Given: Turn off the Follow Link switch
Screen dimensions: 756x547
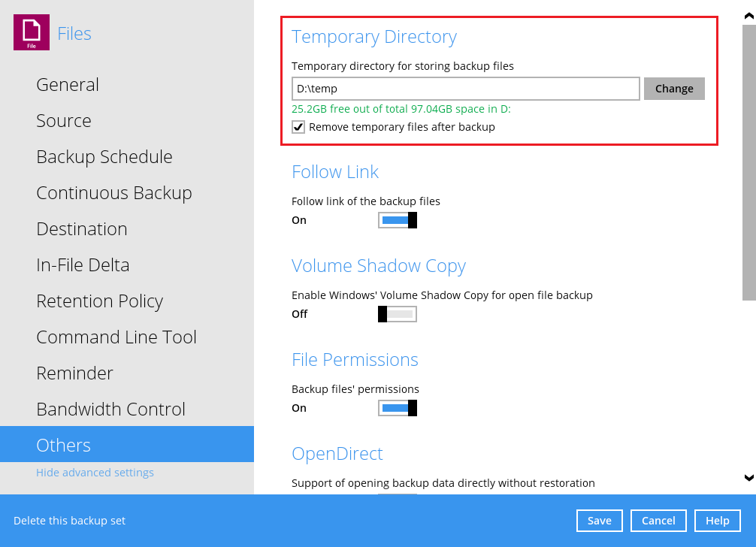Looking at the screenshot, I should [x=397, y=220].
